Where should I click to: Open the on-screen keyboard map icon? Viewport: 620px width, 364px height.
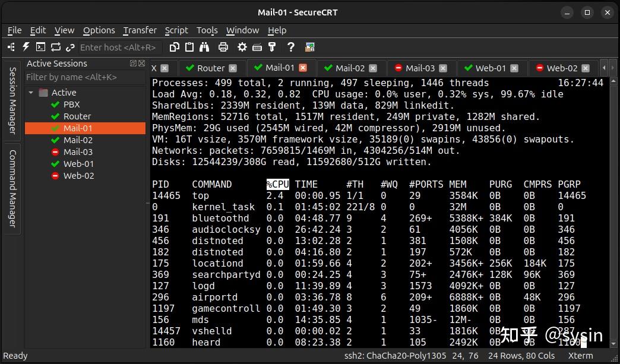257,48
